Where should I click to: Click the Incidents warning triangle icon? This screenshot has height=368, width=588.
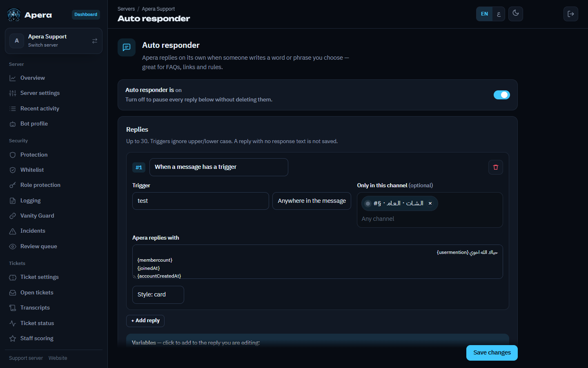tap(13, 231)
